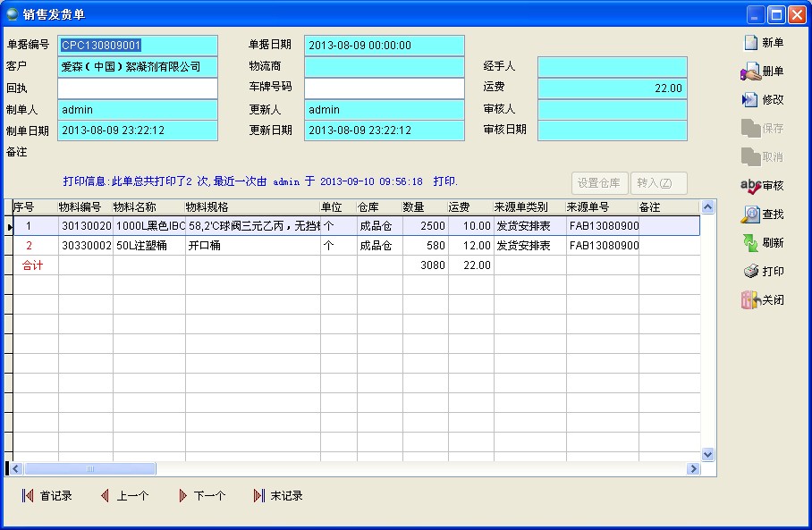Open the 查找 (Search) tool

(750, 215)
